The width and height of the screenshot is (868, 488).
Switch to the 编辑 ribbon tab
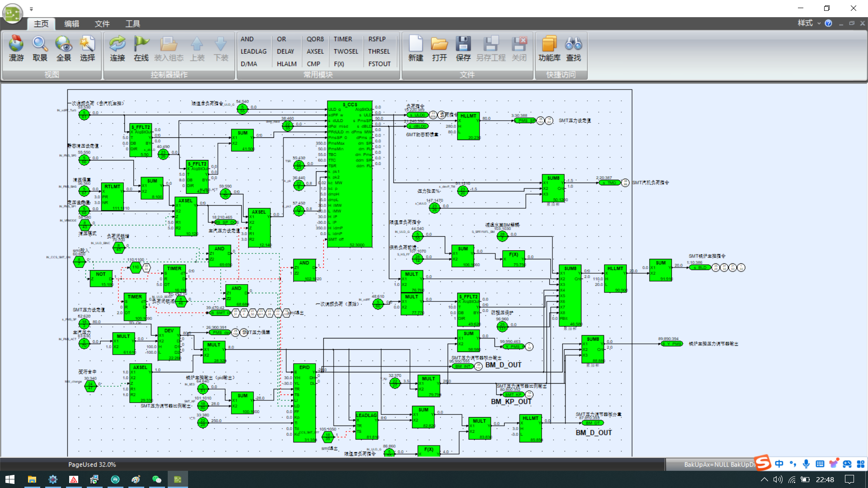coord(71,23)
